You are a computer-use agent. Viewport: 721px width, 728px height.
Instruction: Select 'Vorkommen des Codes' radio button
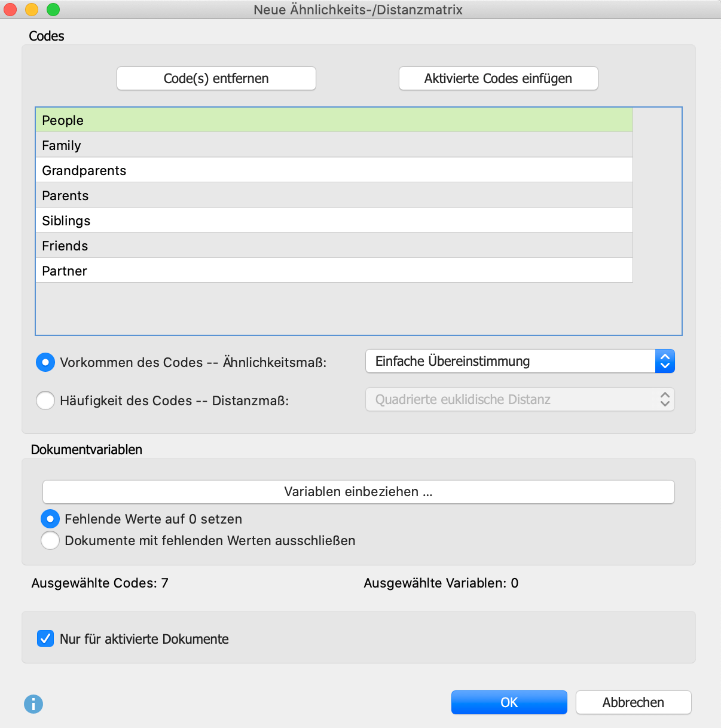(x=45, y=362)
